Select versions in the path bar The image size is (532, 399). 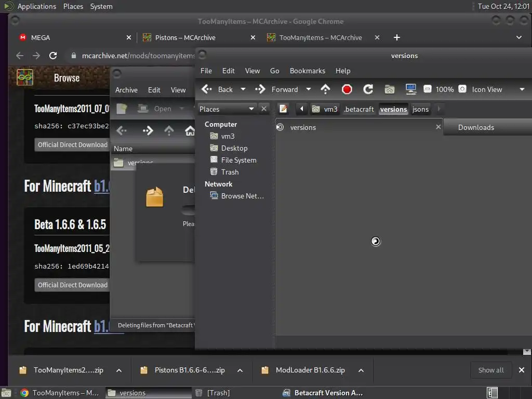pos(393,109)
